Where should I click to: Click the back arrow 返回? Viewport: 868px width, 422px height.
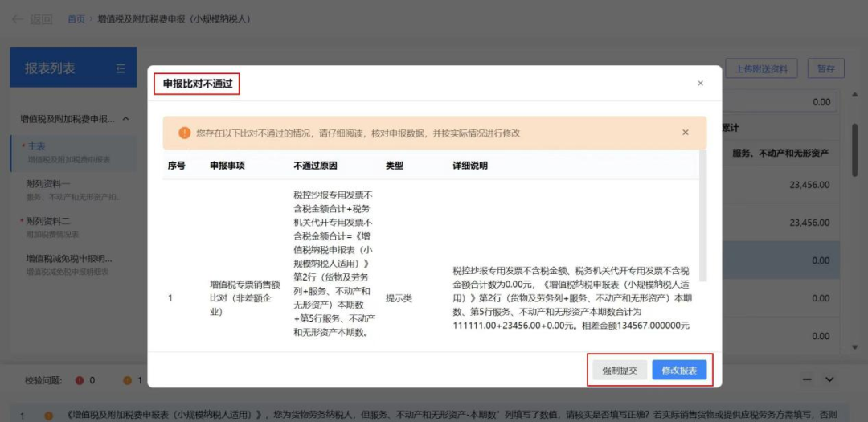coord(32,19)
